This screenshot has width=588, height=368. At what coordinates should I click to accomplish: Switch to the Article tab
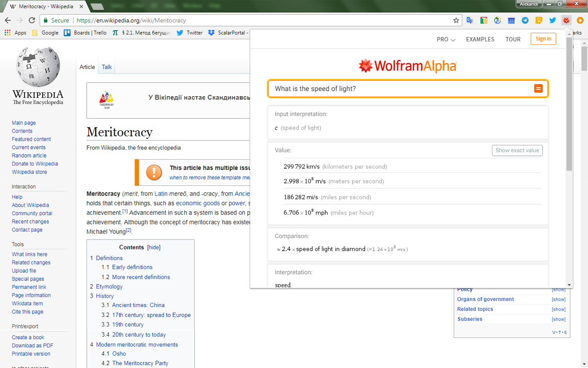pyautogui.click(x=87, y=67)
